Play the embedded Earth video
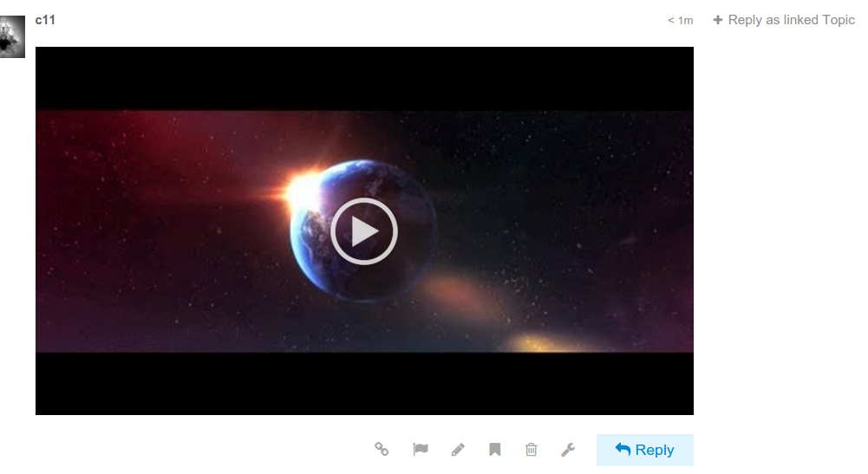This screenshot has width=868, height=474. [363, 231]
